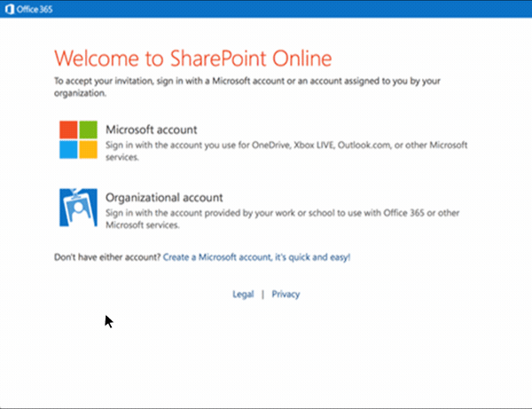The image size is (532, 409).
Task: Click the 'To accept your invitation' paragraph
Action: (x=247, y=87)
